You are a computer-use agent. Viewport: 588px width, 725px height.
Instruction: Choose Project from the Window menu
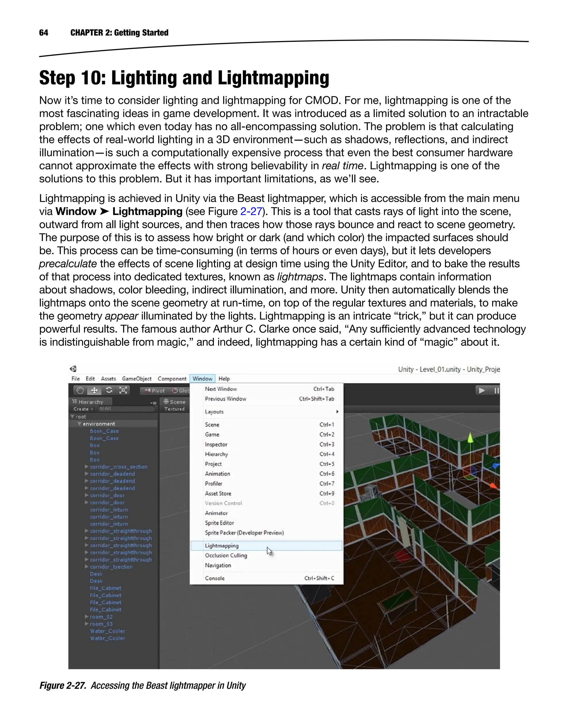tap(266, 464)
